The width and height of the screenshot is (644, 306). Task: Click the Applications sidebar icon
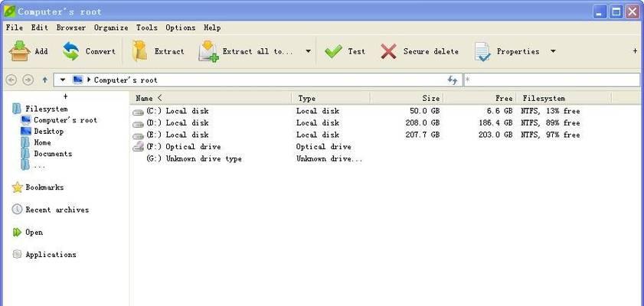(17, 254)
